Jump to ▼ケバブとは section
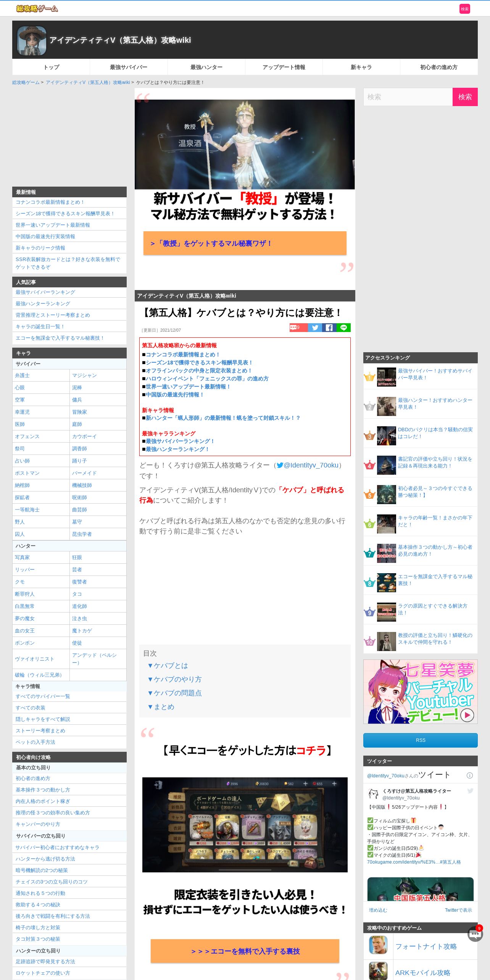The height and width of the screenshot is (980, 490). point(168,666)
